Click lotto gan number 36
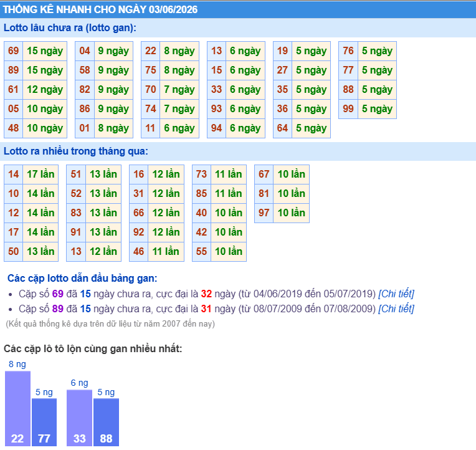The height and width of the screenshot is (450, 476). point(282,108)
